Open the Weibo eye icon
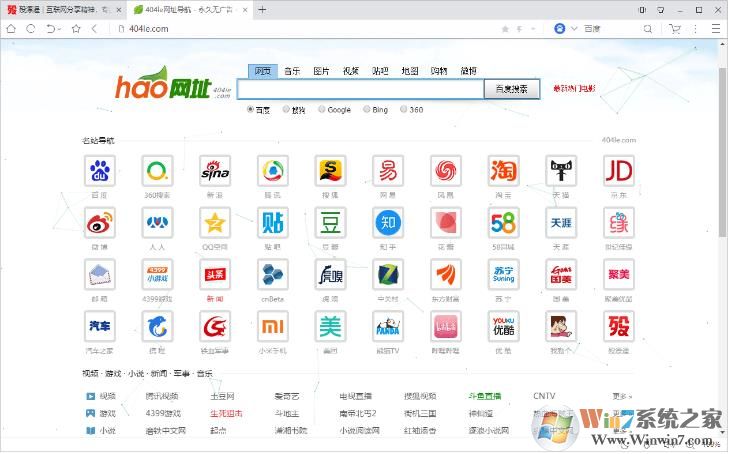This screenshot has height=454, width=729. tap(99, 223)
